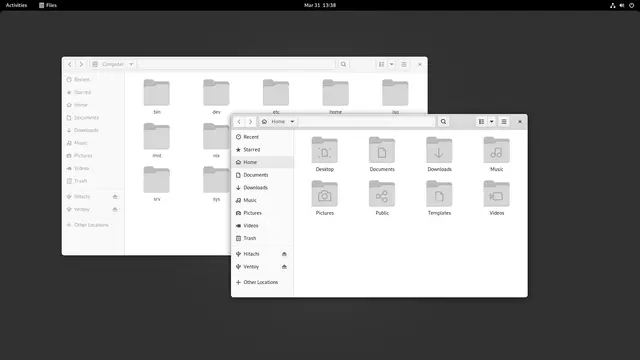Eject Ventoy drive in Computer window sidebar
Viewport: 640px width, 360px height.
(x=115, y=209)
